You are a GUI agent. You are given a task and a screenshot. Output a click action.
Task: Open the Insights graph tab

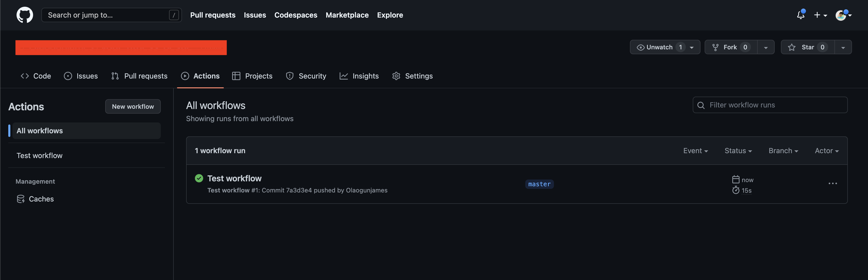[x=359, y=76]
